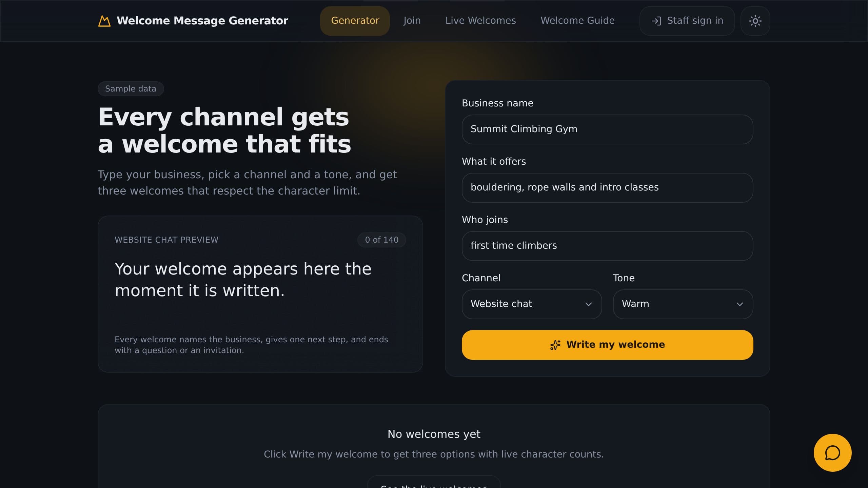Click the 'Business name' label
Viewport: 868px width, 488px height.
497,103
